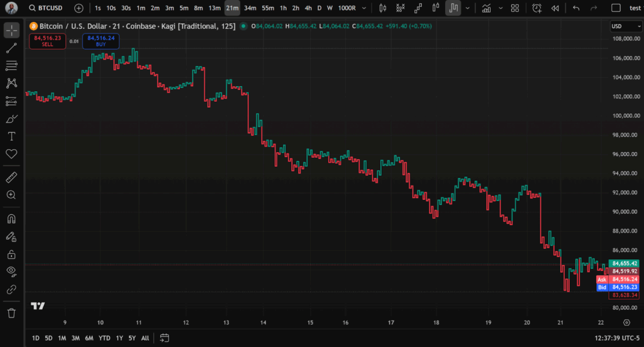
Task: Add symbol with plus icon
Action: click(x=79, y=8)
